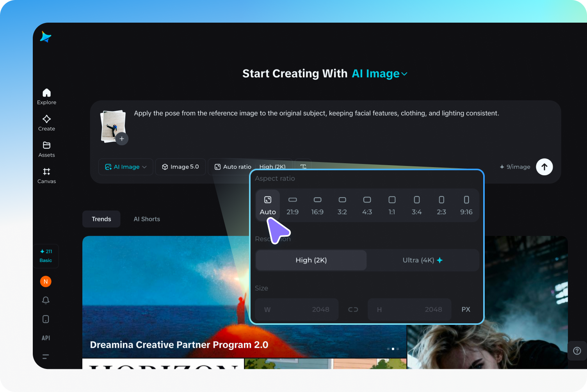This screenshot has height=392, width=587.
Task: Open the Explore section in the sidebar
Action: 46,96
